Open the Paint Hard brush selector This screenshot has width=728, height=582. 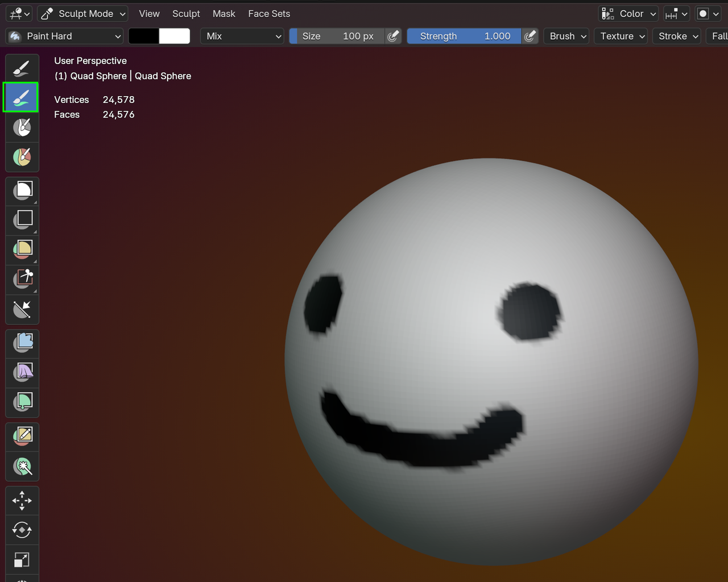click(x=64, y=36)
